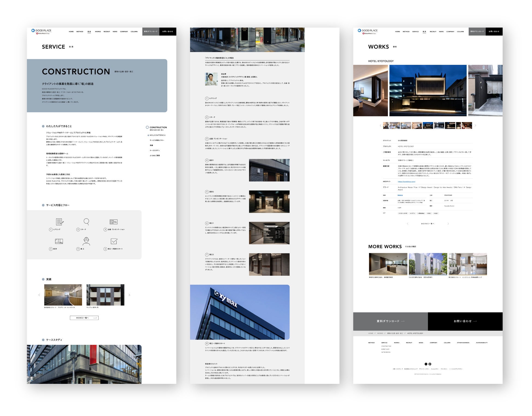The height and width of the screenshot is (416, 532).
Task: Click the GOOD PLACE logo on the SERVICE page
Action: 42,31
